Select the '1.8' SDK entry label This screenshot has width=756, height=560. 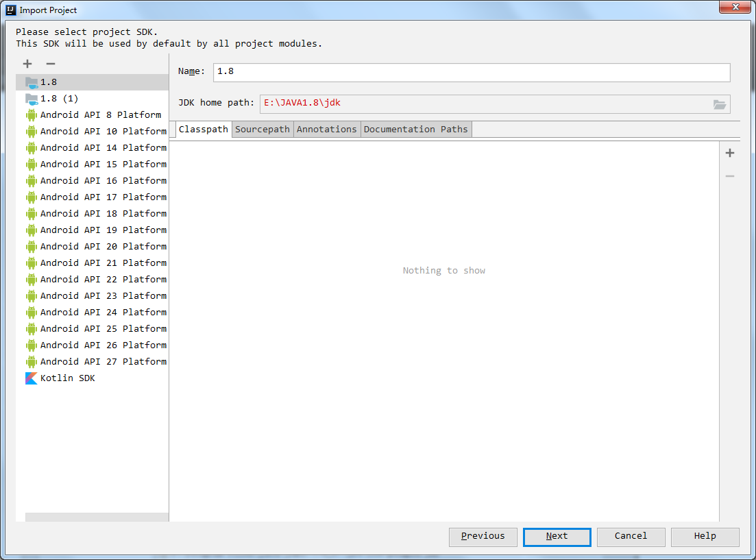[x=48, y=82]
